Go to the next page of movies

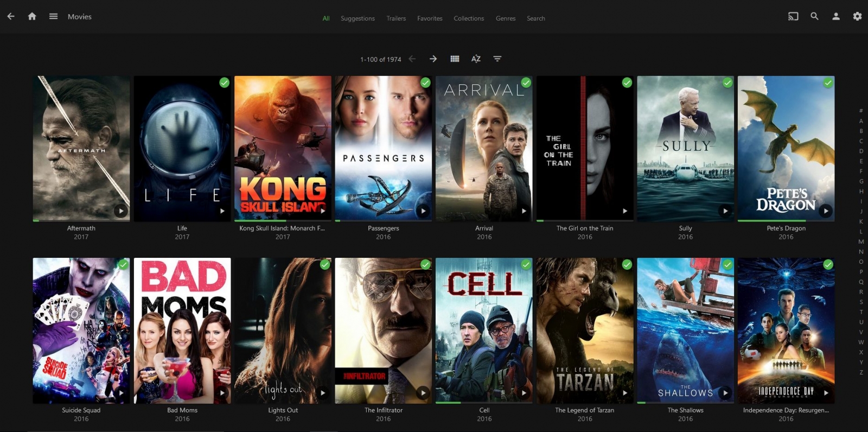point(433,59)
